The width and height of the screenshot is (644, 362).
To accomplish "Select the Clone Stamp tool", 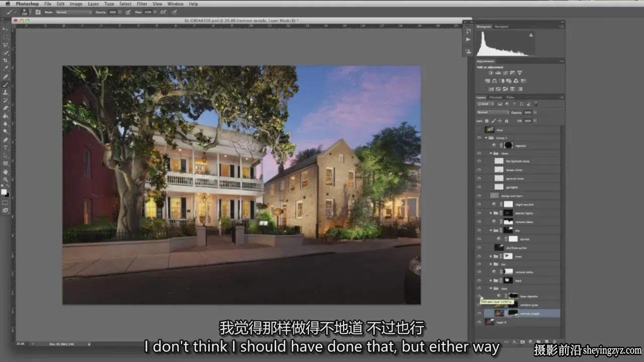I will [6, 93].
